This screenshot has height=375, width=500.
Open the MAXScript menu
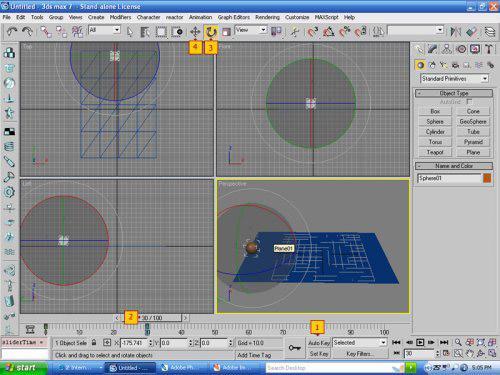(326, 17)
